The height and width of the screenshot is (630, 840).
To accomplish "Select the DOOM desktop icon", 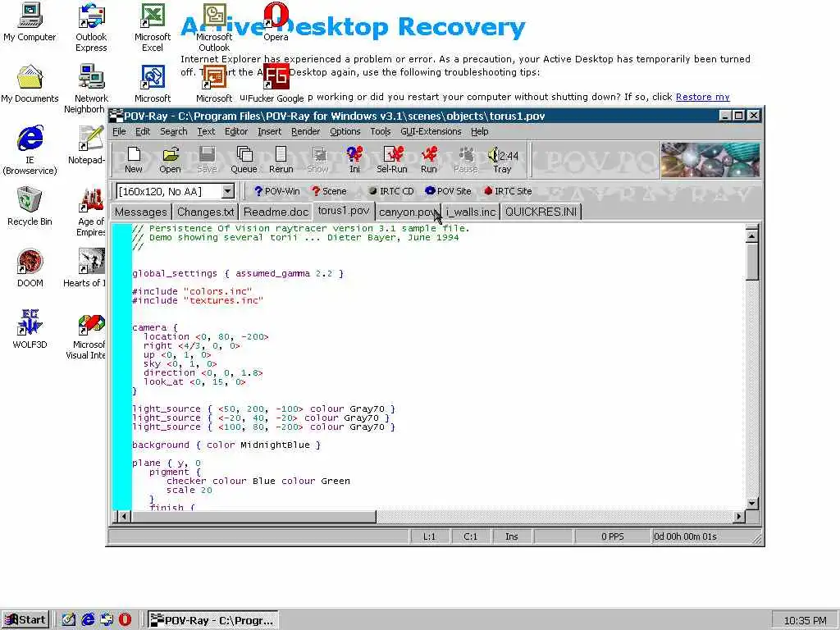I will 30,268.
